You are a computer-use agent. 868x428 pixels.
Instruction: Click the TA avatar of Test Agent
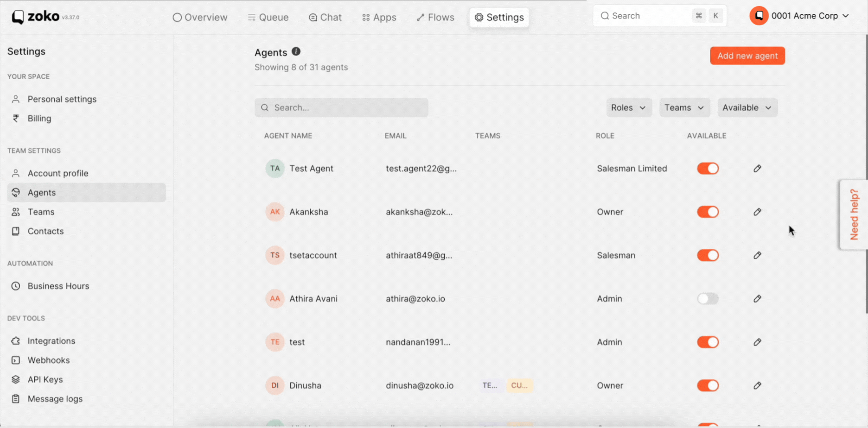pos(275,169)
